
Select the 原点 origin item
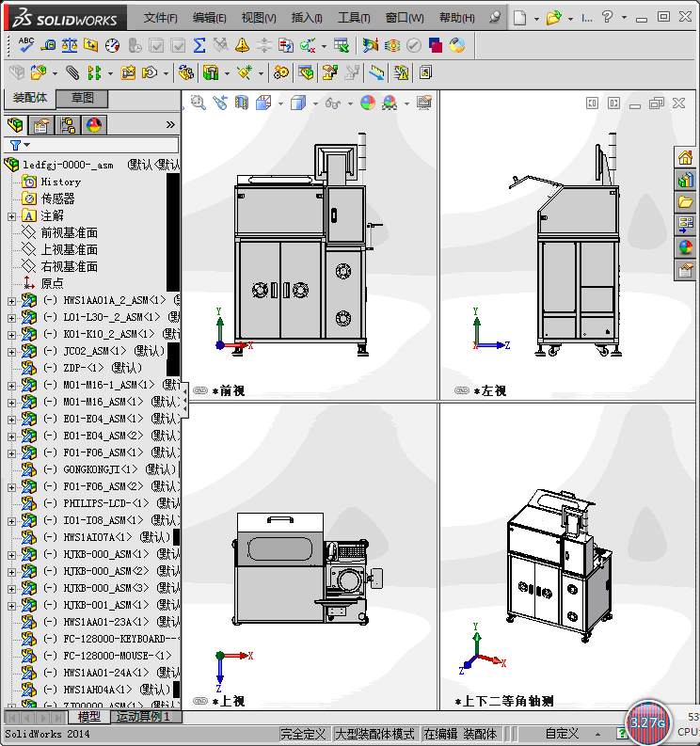point(52,283)
